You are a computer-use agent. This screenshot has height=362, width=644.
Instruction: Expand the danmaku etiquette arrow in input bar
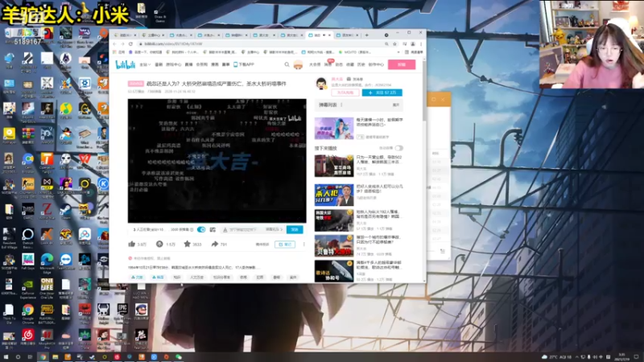[281, 229]
